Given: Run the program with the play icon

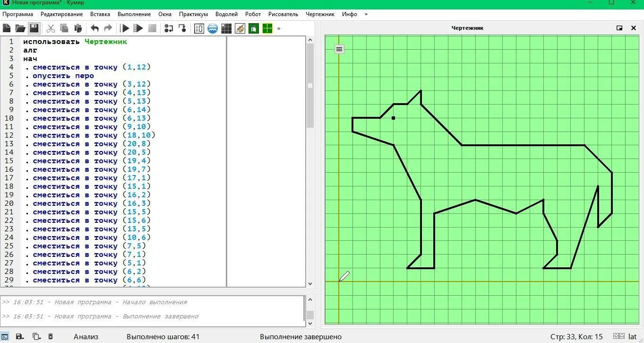Looking at the screenshot, I should point(125,28).
